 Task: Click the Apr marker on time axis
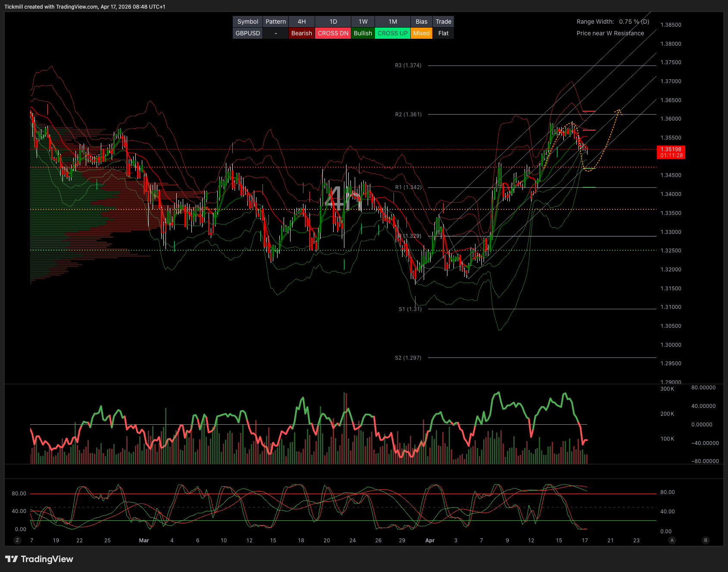coord(430,541)
